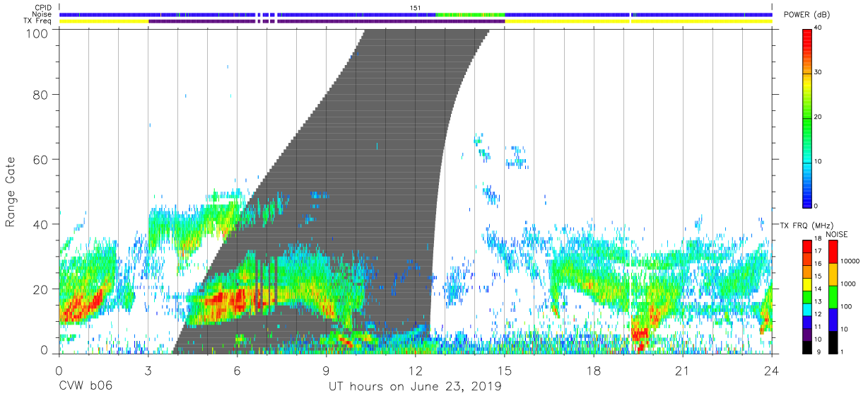Click the 'UT hours on June 23, 2019' title
Image resolution: width=868 pixels, height=401 pixels.
point(415,387)
